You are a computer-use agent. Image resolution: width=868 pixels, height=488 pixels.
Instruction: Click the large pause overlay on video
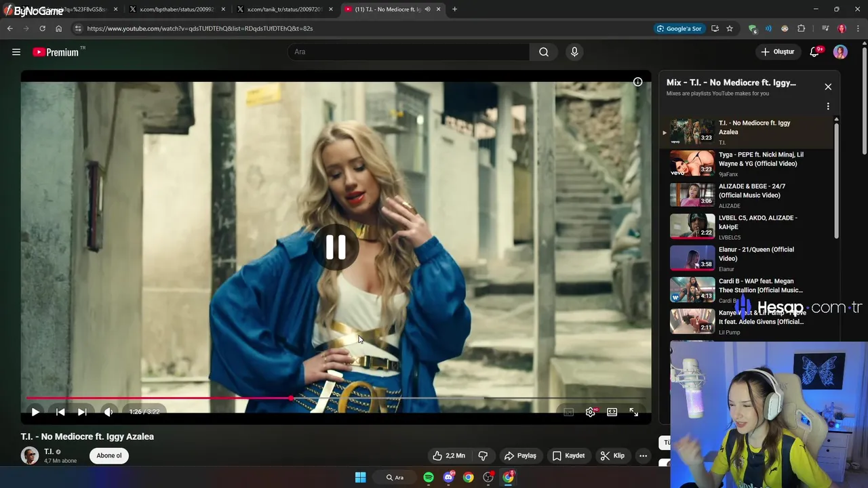pyautogui.click(x=336, y=247)
